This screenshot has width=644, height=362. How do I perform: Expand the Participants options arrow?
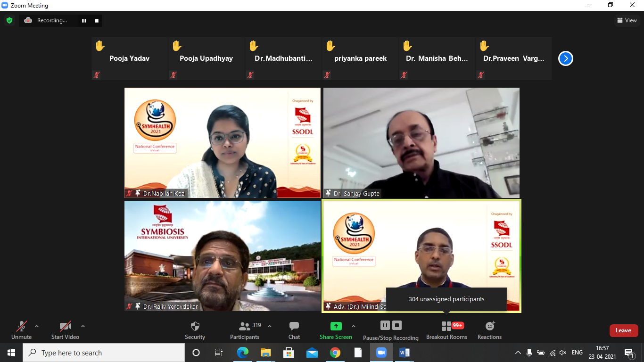point(270,326)
